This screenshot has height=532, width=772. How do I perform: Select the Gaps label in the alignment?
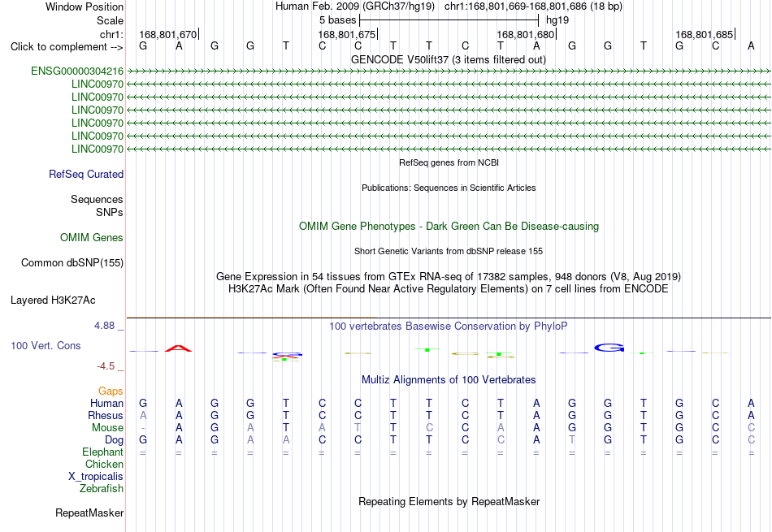111,391
